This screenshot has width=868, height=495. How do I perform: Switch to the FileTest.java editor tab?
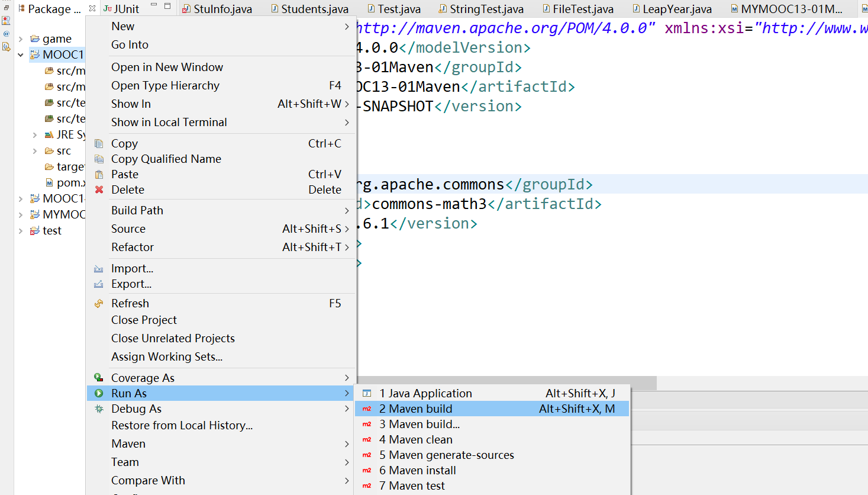pos(578,9)
